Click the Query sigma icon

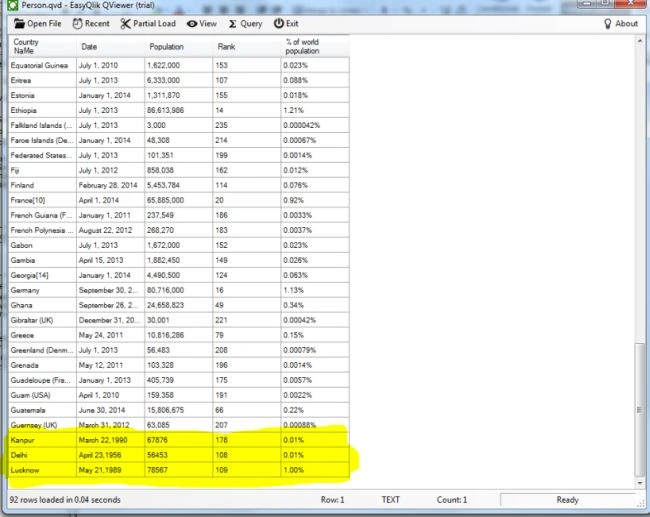tap(233, 24)
